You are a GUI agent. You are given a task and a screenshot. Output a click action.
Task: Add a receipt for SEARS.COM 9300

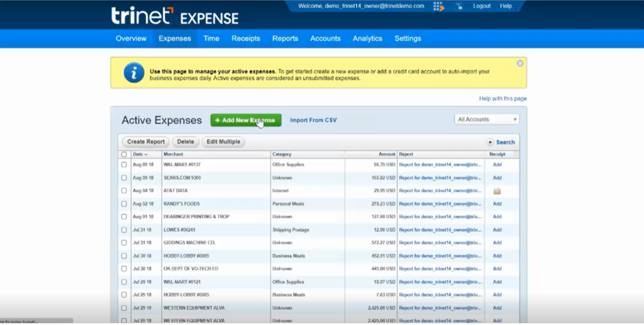(x=497, y=178)
